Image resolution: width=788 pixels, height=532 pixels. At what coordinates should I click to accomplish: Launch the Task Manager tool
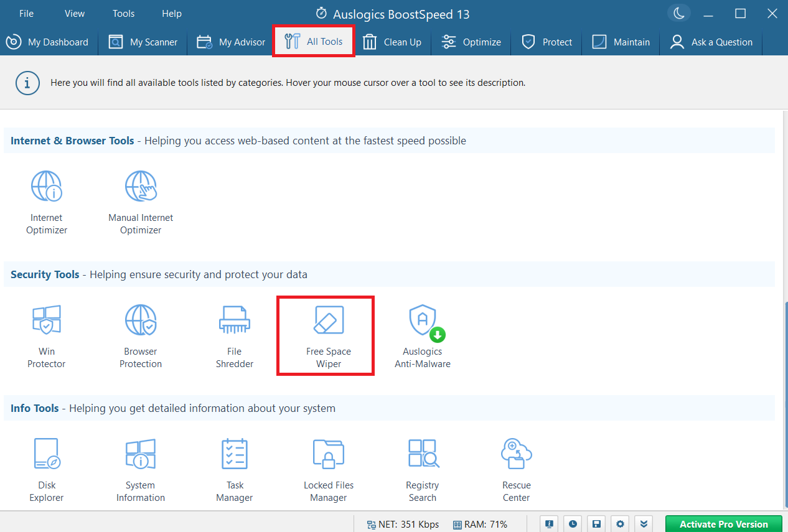tap(235, 470)
